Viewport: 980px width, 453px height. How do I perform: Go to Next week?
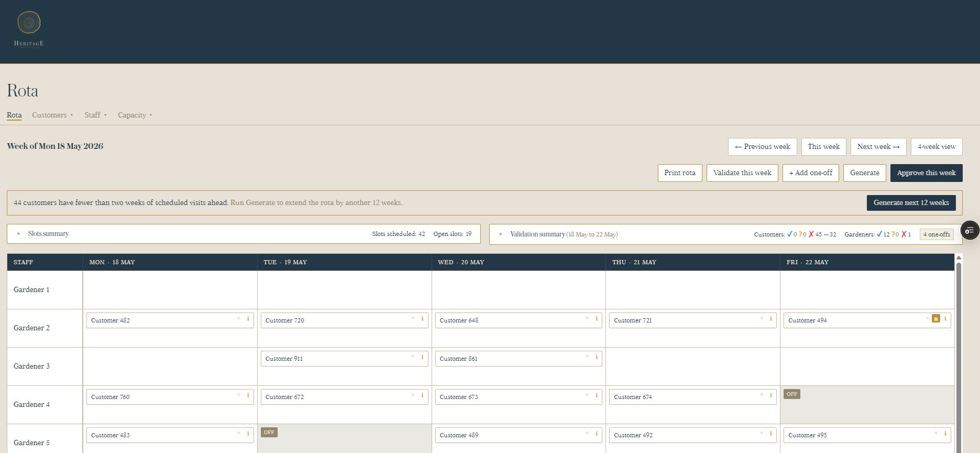pos(878,147)
